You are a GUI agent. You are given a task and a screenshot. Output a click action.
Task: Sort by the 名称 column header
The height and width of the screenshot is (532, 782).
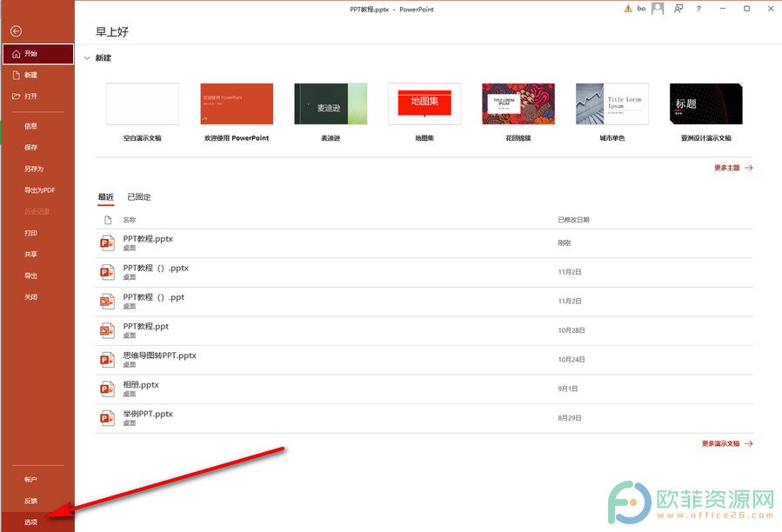(130, 220)
